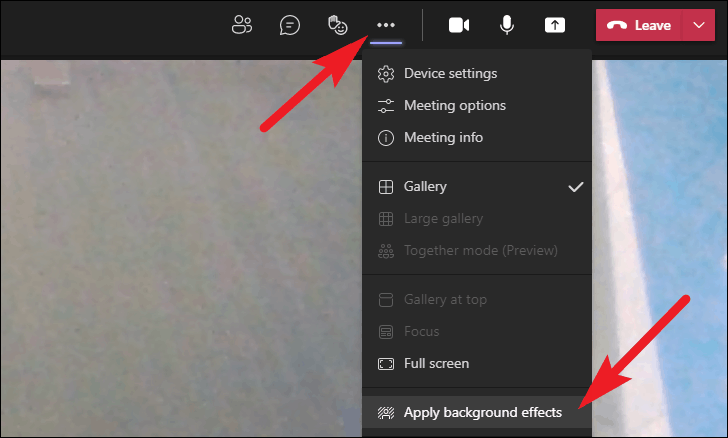Click the More actions three-dots icon

click(x=386, y=25)
